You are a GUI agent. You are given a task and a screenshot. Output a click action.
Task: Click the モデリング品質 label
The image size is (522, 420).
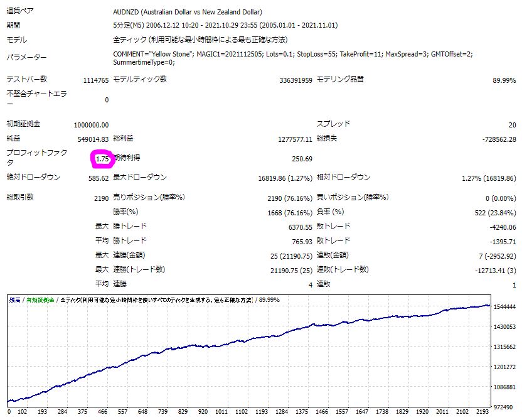pos(340,79)
